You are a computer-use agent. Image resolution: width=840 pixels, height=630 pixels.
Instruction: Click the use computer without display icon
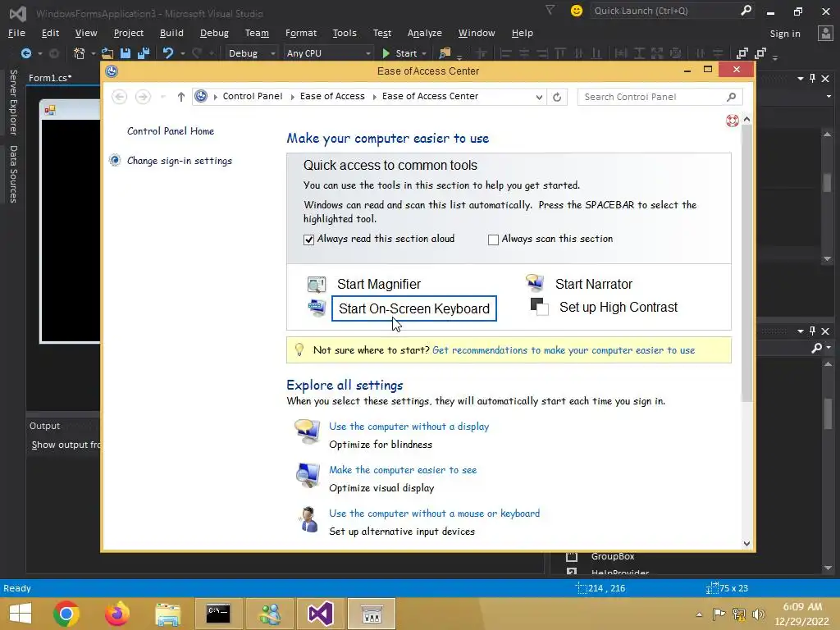(x=308, y=431)
